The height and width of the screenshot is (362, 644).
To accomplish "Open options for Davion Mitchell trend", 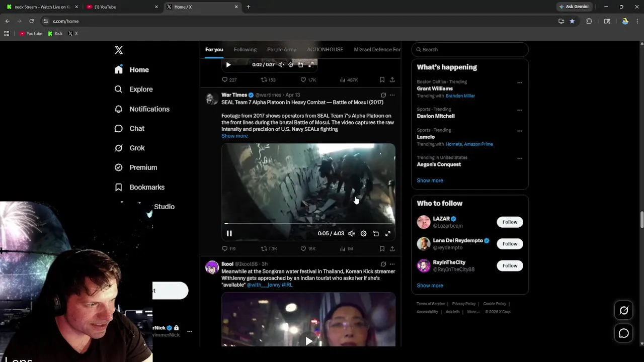I will (520, 110).
